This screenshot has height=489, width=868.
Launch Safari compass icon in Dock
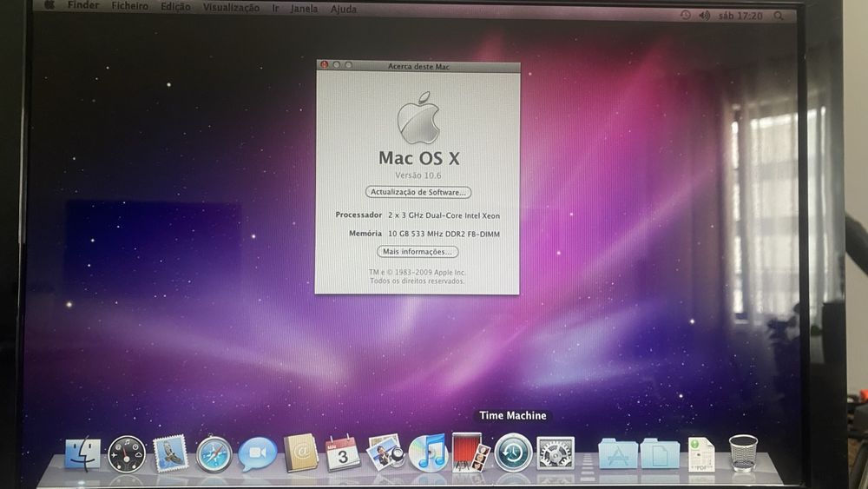(x=214, y=454)
